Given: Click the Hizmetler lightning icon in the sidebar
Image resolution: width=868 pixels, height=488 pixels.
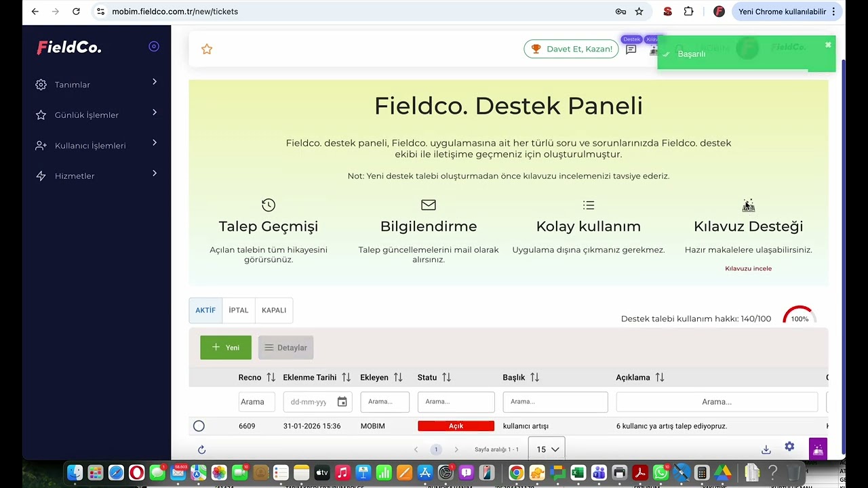Looking at the screenshot, I should point(41,176).
